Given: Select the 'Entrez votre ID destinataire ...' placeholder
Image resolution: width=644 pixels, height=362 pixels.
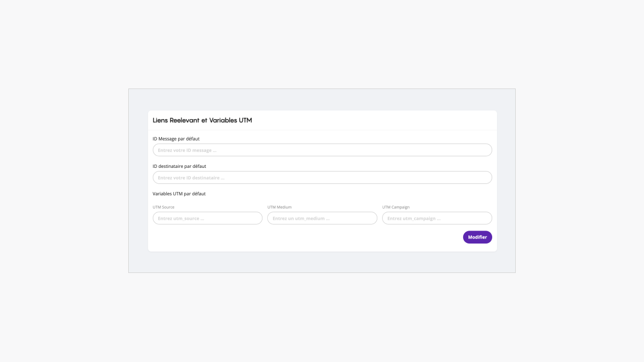Looking at the screenshot, I should [191, 178].
